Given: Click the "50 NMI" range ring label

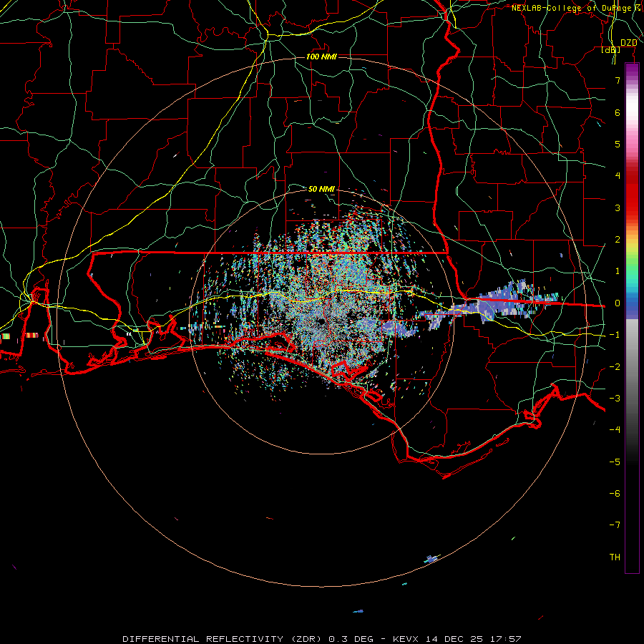Looking at the screenshot, I should (x=321, y=189).
